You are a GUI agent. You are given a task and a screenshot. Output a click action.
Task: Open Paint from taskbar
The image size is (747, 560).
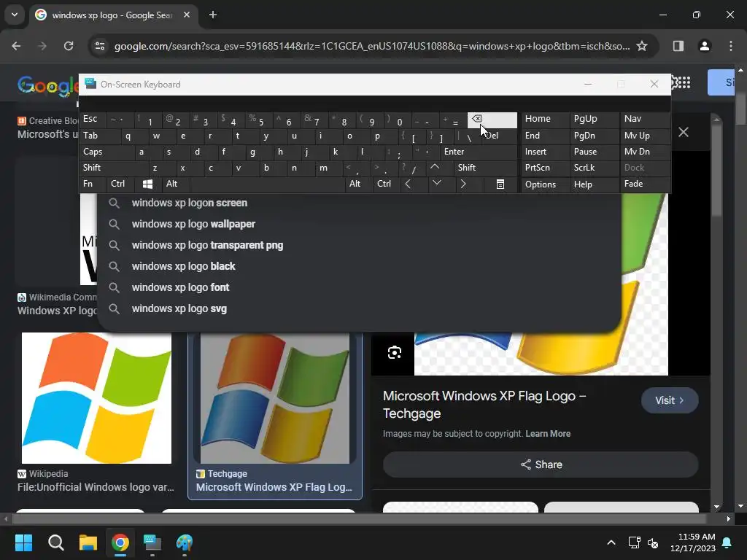pyautogui.click(x=185, y=542)
